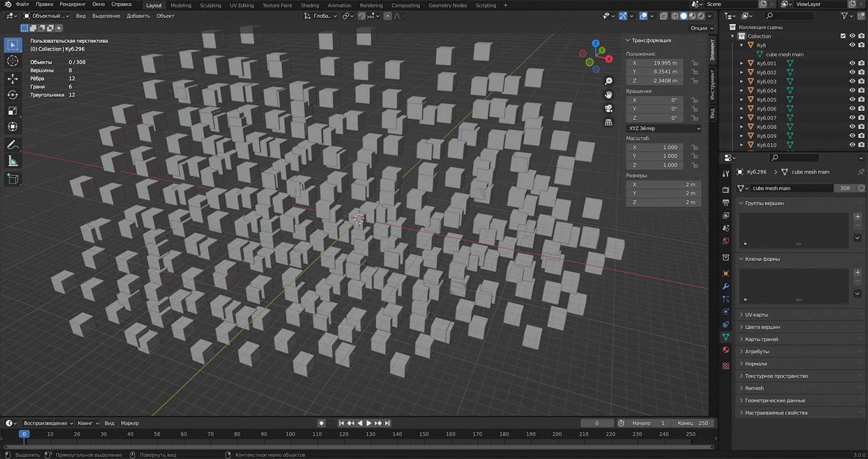Open the Modifiers wrench properties tab
The width and height of the screenshot is (868, 459).
(726, 286)
